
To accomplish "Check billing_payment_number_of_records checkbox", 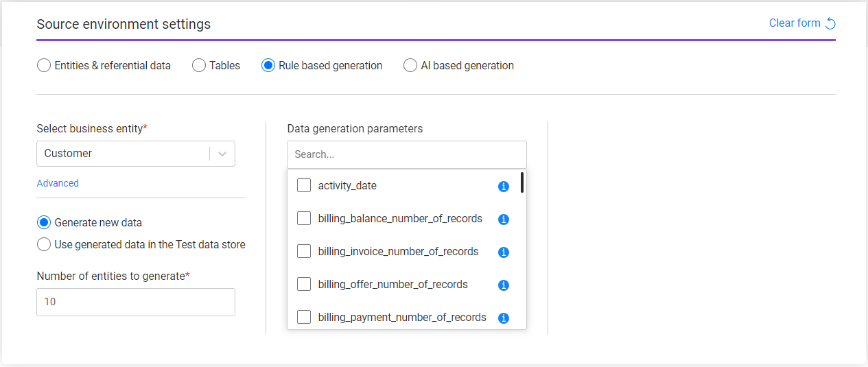I will 304,318.
